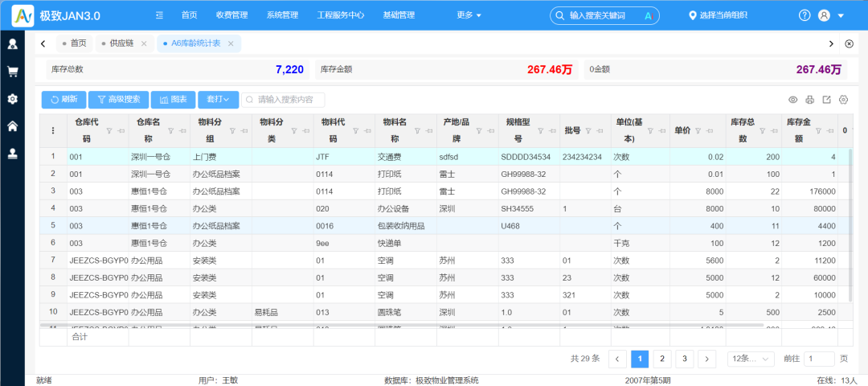
Task: Click filter icon in 物料代码 column header
Action: (x=356, y=131)
